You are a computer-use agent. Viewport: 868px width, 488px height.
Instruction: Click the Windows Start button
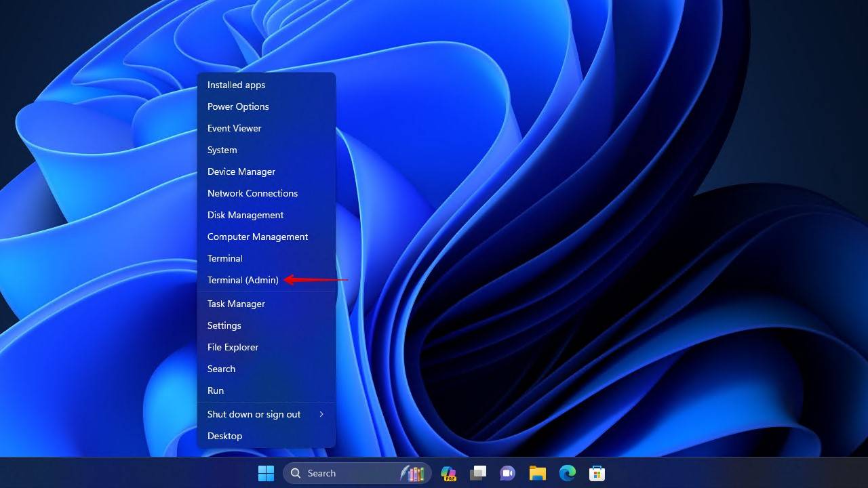(x=266, y=473)
